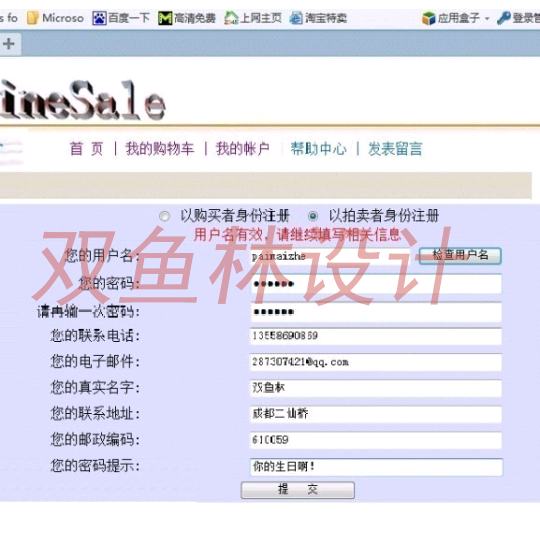This screenshot has height=540, width=540.
Task: Click the 用户名有效 validation message
Action: [297, 235]
